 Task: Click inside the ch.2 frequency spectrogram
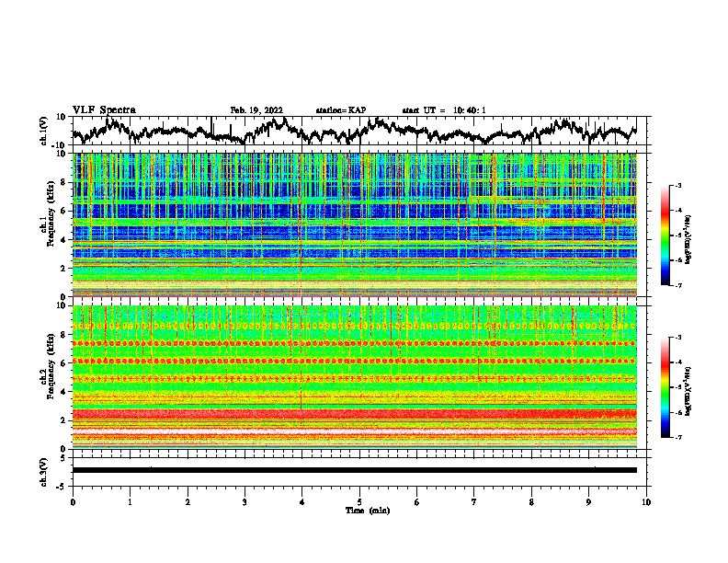tap(355, 377)
